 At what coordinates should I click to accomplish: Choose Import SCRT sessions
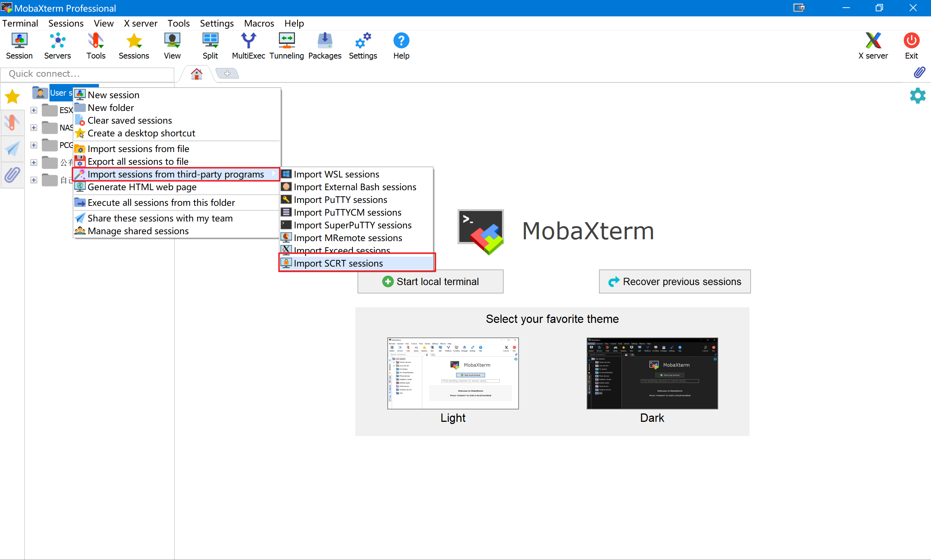(357, 263)
